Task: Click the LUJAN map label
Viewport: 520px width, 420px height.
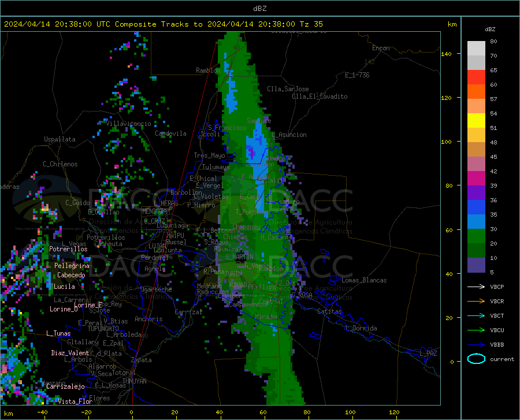Action: point(157,246)
